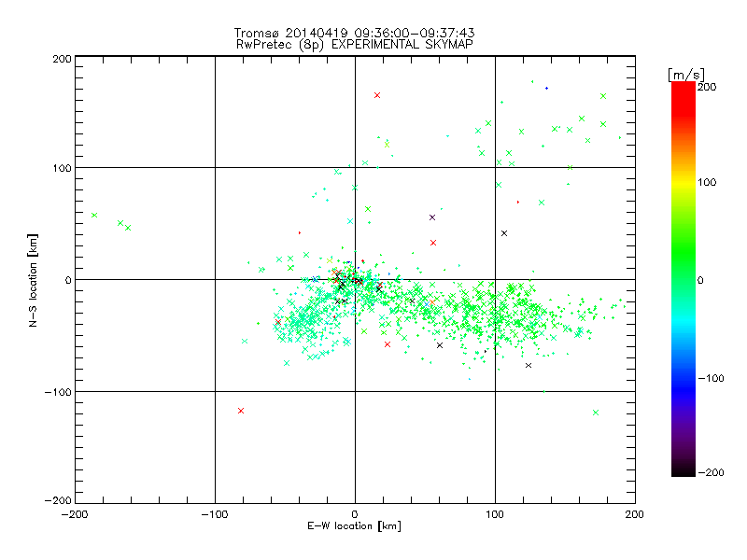Click the 'E-W location [km]' axis label
The width and height of the screenshot is (747, 560).
click(x=354, y=525)
